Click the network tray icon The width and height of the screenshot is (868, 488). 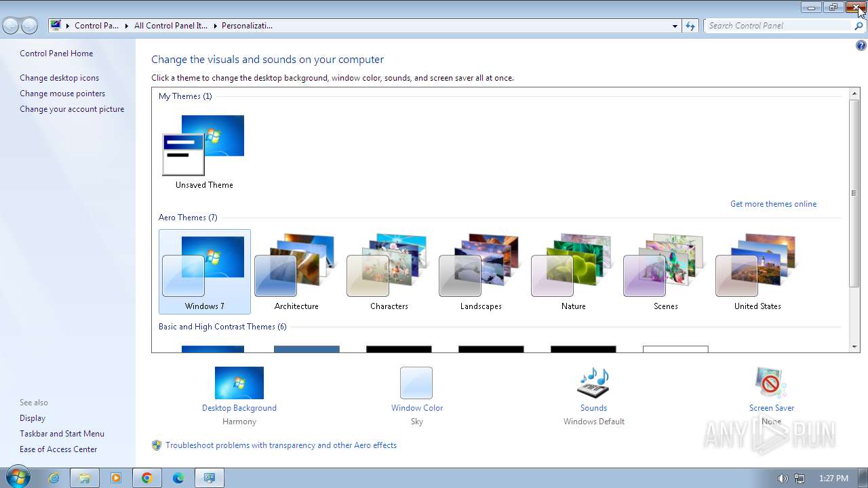pos(800,479)
